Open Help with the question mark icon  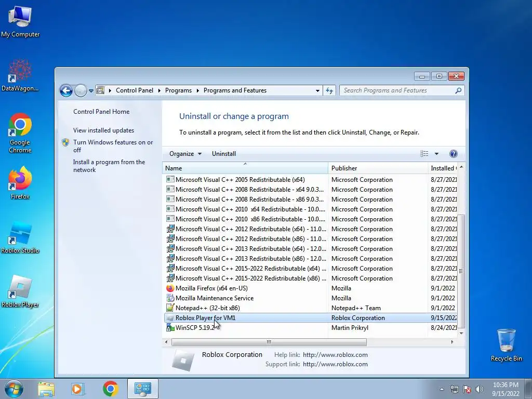pos(453,154)
